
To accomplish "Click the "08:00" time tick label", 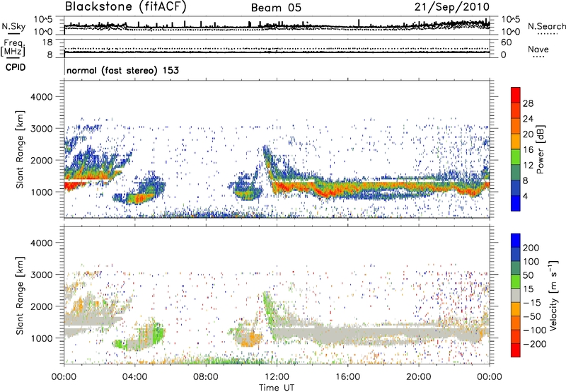I will pos(206,377).
